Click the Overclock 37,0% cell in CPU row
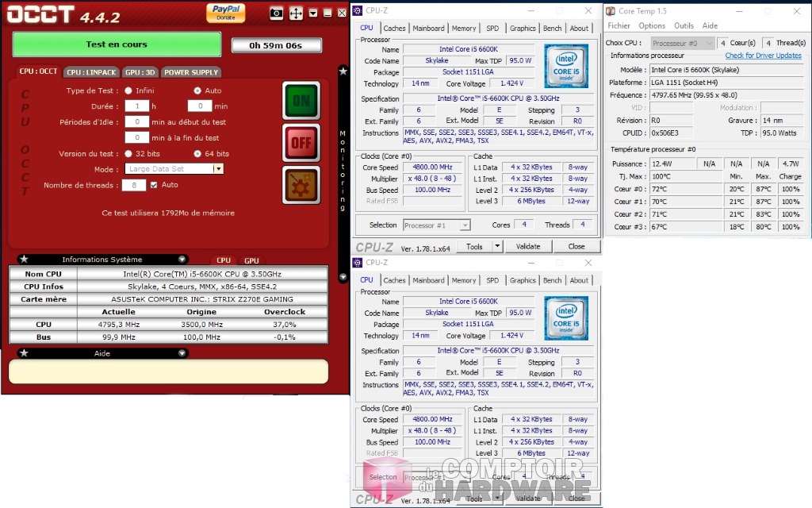The height and width of the screenshot is (508, 812). (285, 325)
